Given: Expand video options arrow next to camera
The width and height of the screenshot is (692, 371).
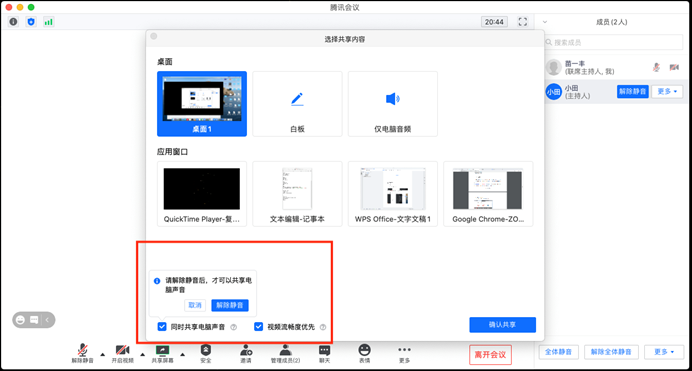Looking at the screenshot, I should 142,354.
